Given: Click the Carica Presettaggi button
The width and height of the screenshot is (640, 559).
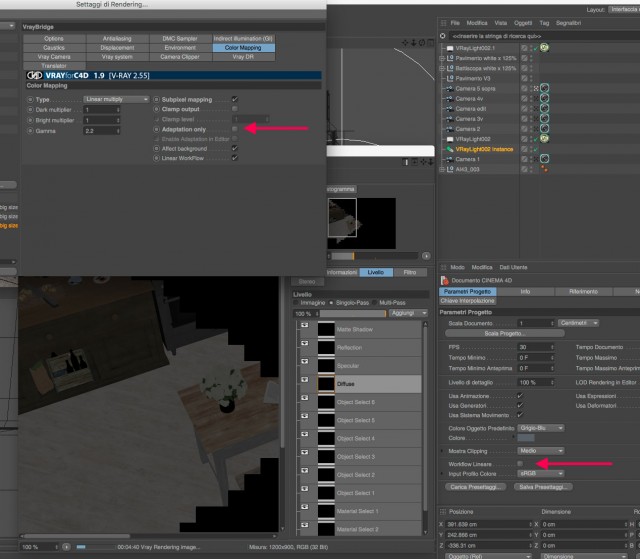Looking at the screenshot, I should pyautogui.click(x=476, y=487).
